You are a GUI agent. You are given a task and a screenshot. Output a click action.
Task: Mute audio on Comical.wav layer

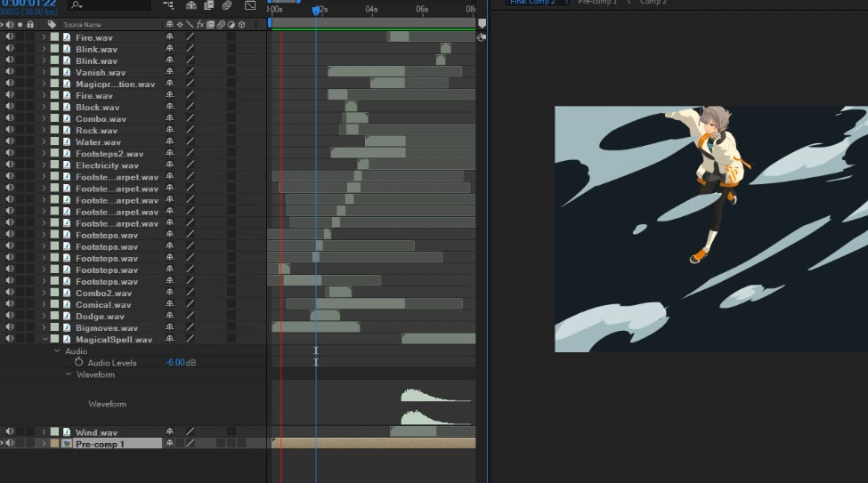(10, 304)
